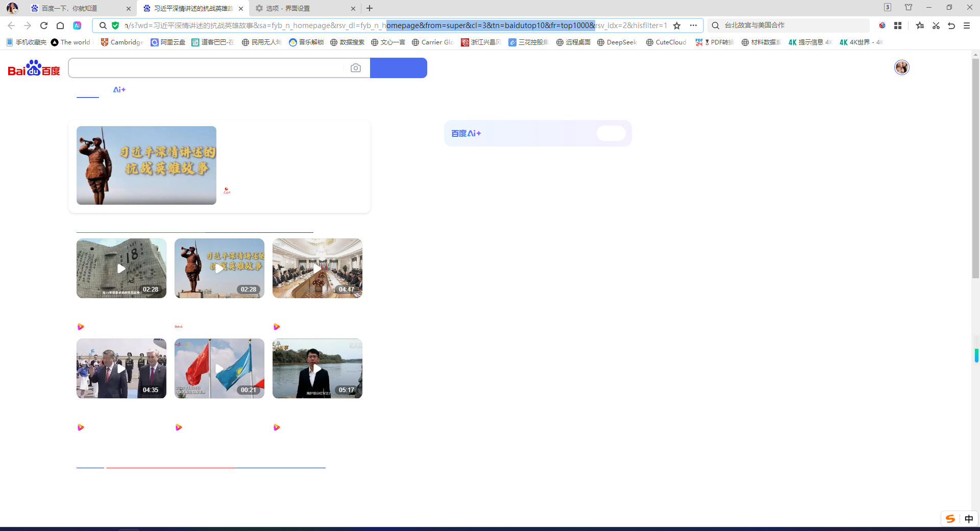Click the extensions grid icon
Screen dimensions: 980x531
[898, 26]
